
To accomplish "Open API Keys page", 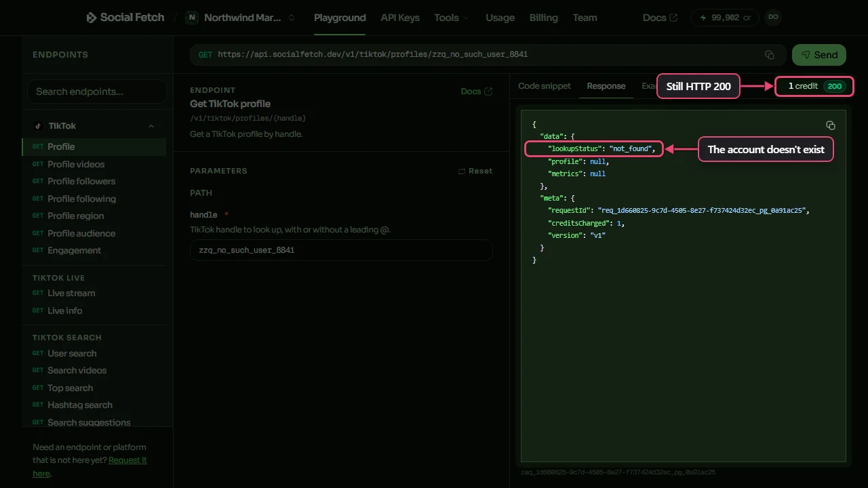I will 400,18.
